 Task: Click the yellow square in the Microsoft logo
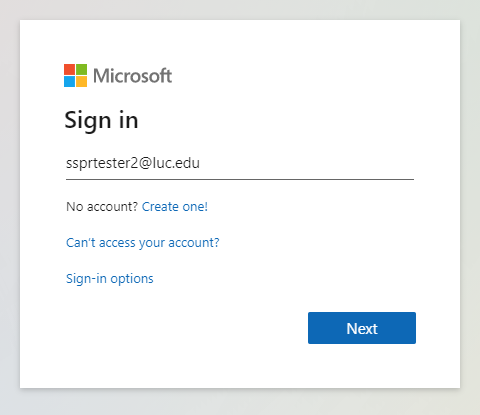coord(82,82)
